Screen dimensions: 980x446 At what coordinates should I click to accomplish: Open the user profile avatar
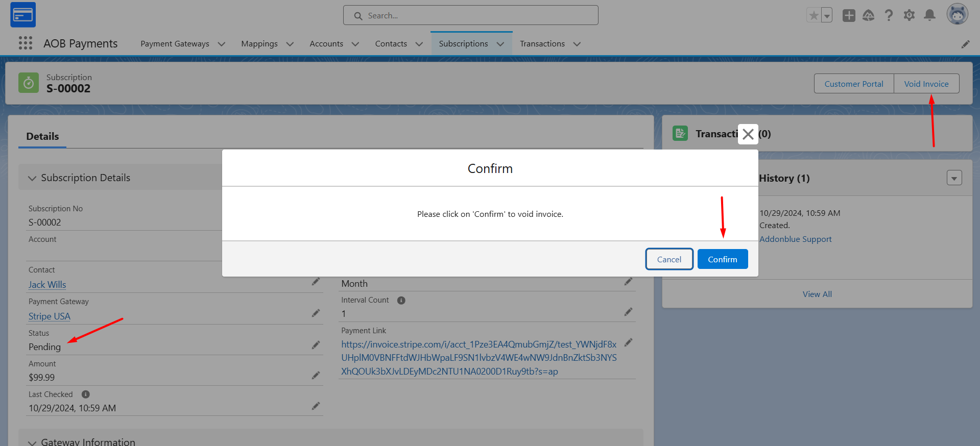(957, 14)
